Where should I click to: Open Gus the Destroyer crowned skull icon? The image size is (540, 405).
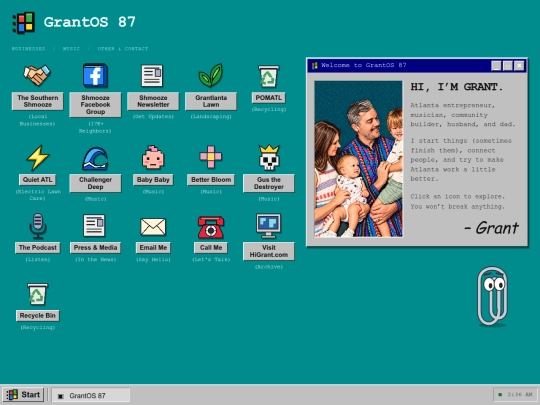coord(269,158)
